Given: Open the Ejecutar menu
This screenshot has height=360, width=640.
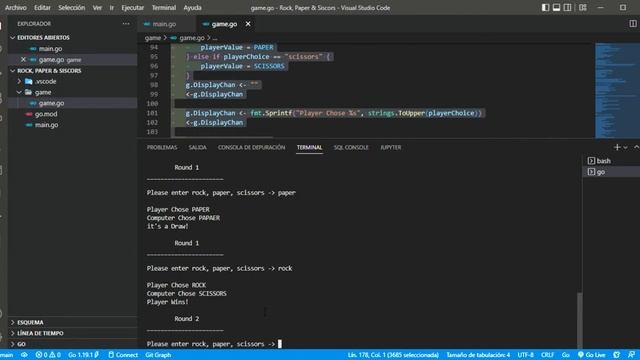Looking at the screenshot, I should 133,8.
